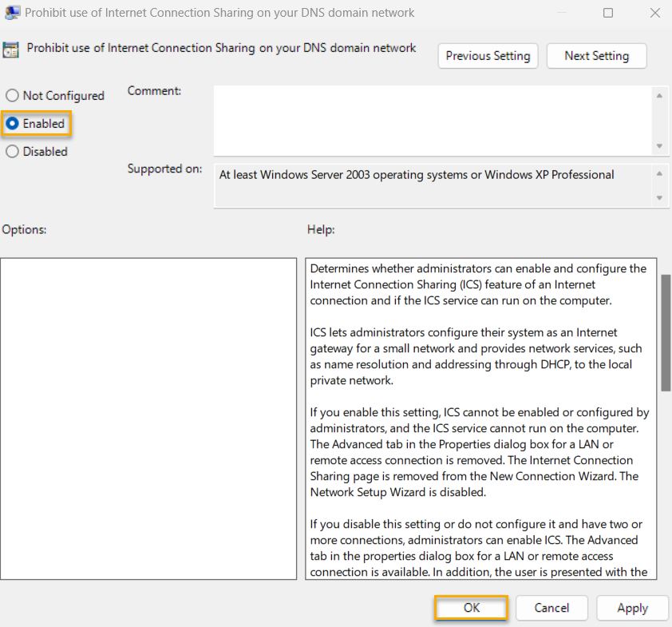Click the Next Setting button
The width and height of the screenshot is (672, 627).
click(596, 56)
